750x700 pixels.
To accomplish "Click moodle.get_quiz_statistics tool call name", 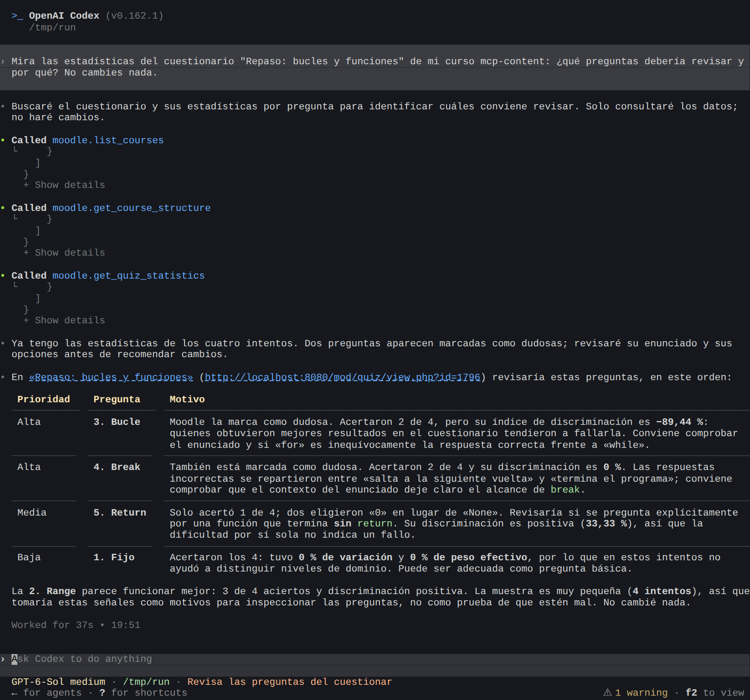I will pos(128,276).
